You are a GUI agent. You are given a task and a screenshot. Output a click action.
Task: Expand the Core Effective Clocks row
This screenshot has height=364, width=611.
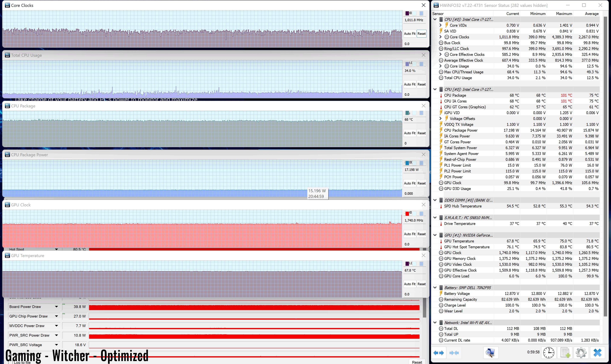coord(440,54)
